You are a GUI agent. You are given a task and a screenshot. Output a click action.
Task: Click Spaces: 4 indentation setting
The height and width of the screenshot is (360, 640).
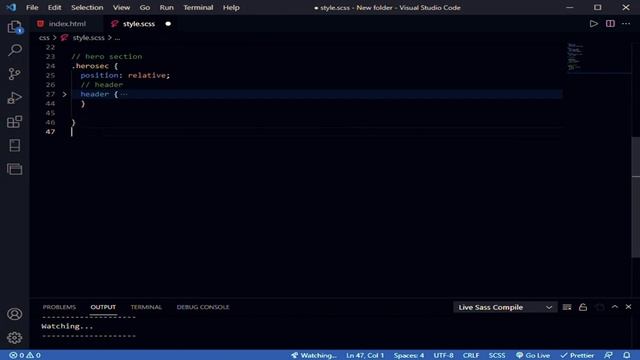coord(409,355)
